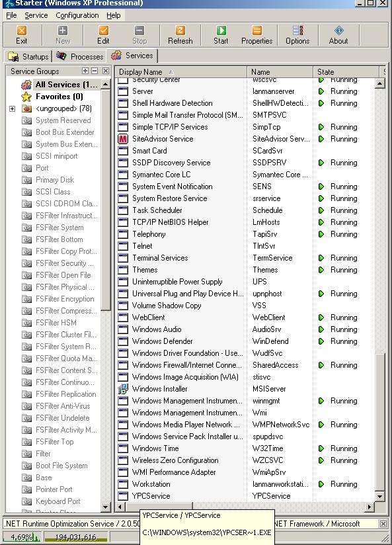Click the services list scroll up arrow
392x545 pixels.
(380, 83)
